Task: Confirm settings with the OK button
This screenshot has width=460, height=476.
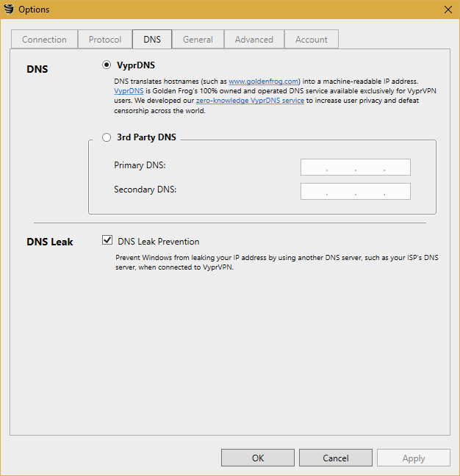Action: click(258, 458)
